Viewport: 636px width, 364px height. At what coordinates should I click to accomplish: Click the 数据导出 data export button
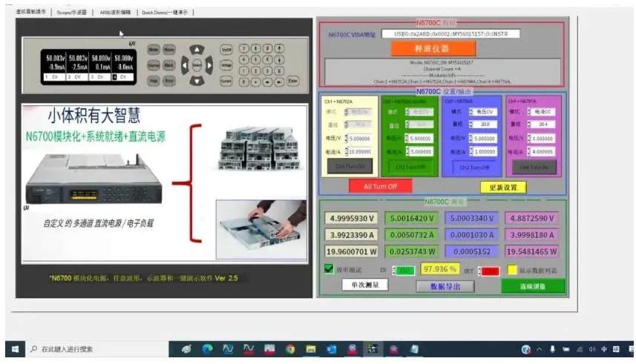[445, 287]
